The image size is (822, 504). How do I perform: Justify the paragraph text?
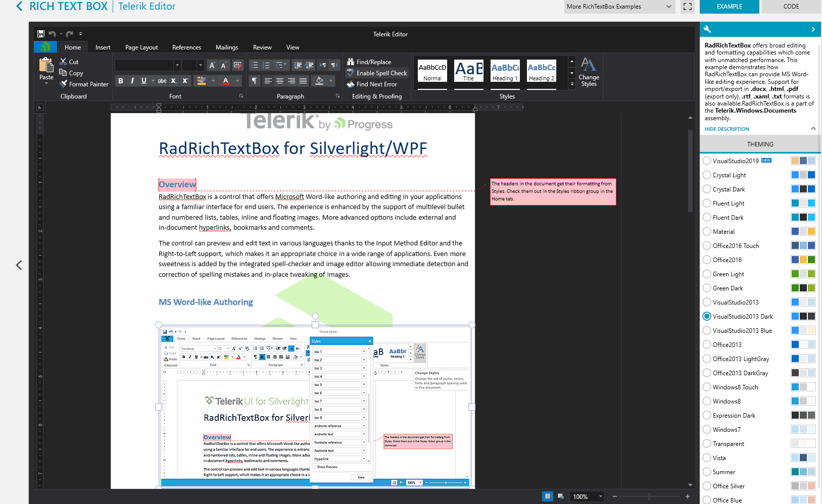pyautogui.click(x=303, y=81)
